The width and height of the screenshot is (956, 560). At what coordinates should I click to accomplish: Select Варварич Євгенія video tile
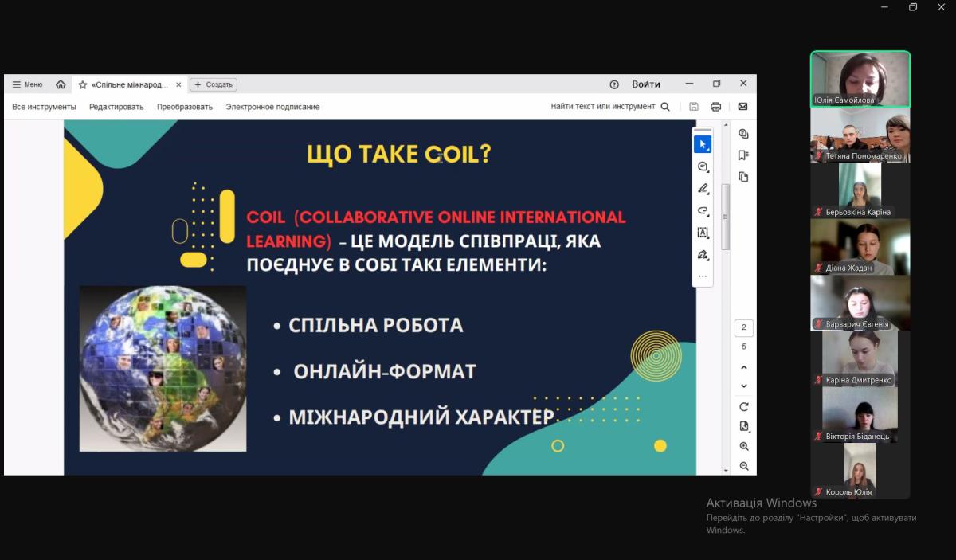click(x=860, y=303)
